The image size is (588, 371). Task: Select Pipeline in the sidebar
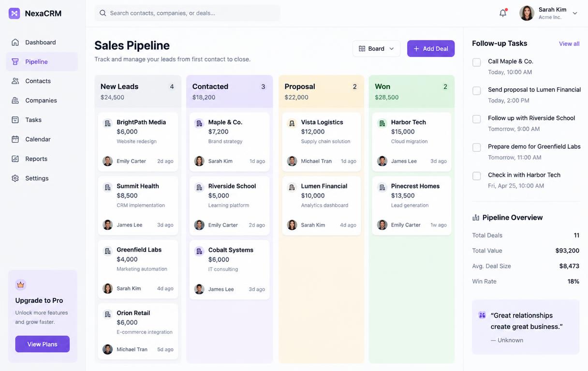[x=42, y=62]
